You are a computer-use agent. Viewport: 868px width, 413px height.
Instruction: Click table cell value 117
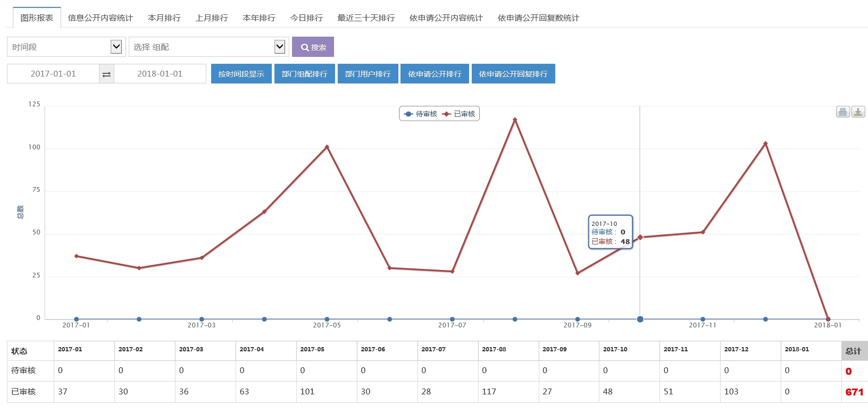click(489, 392)
